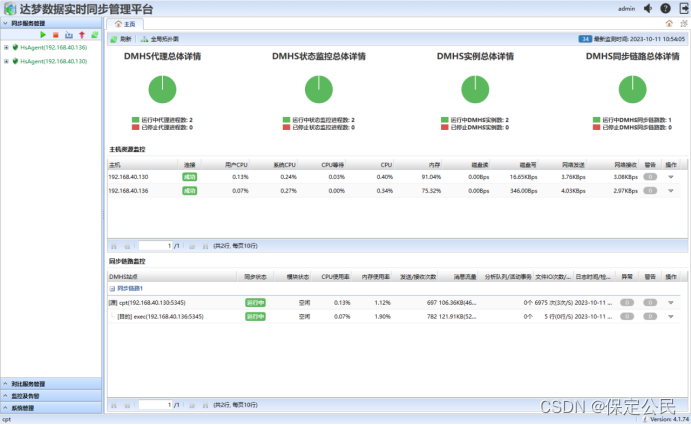Toggle the warning switch for the cpt source row

pyautogui.click(x=650, y=302)
